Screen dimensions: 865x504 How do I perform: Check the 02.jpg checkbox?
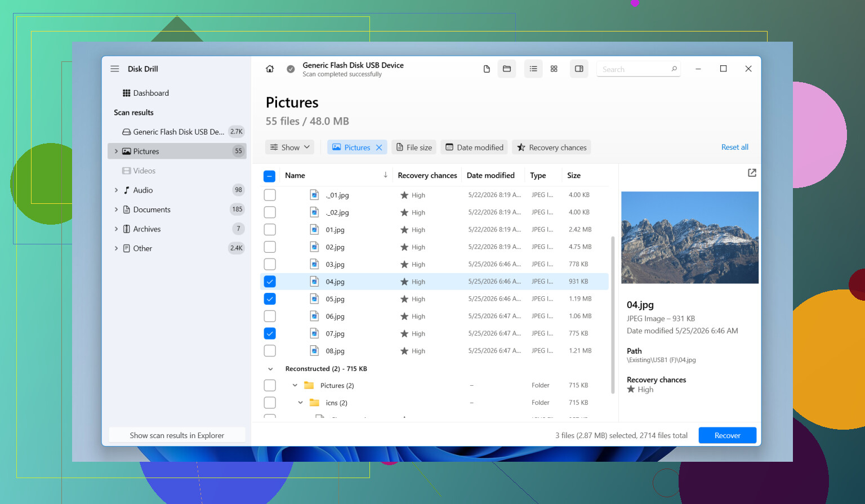(x=270, y=247)
